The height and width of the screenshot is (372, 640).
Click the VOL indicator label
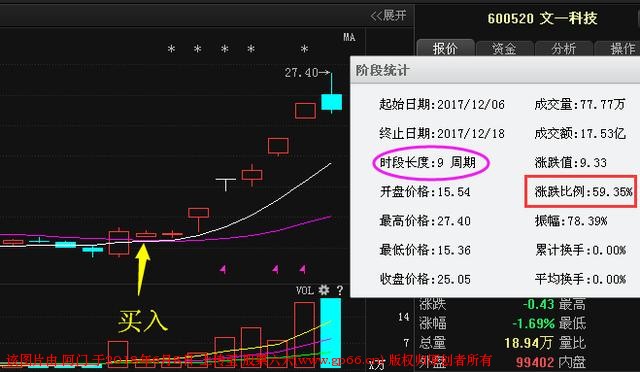(x=305, y=290)
